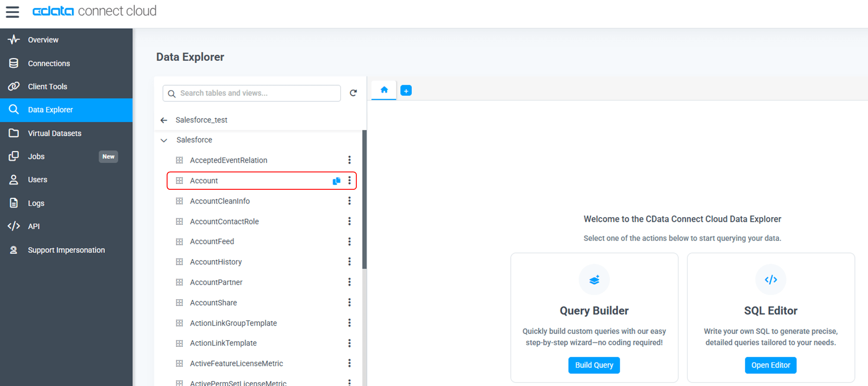868x386 pixels.
Task: Click the Query Builder layers icon
Action: click(x=594, y=280)
